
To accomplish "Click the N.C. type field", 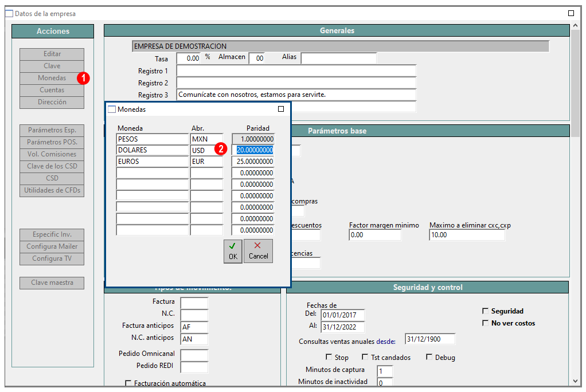I will click(194, 315).
